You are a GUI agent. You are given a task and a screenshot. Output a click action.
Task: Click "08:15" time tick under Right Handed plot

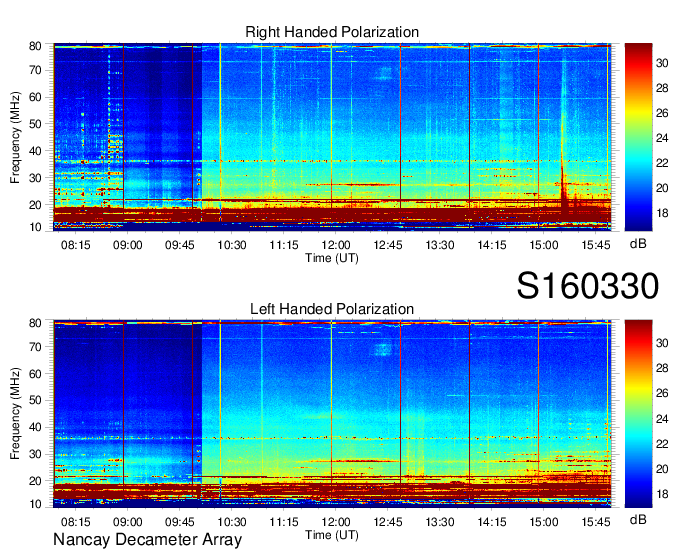tap(75, 245)
